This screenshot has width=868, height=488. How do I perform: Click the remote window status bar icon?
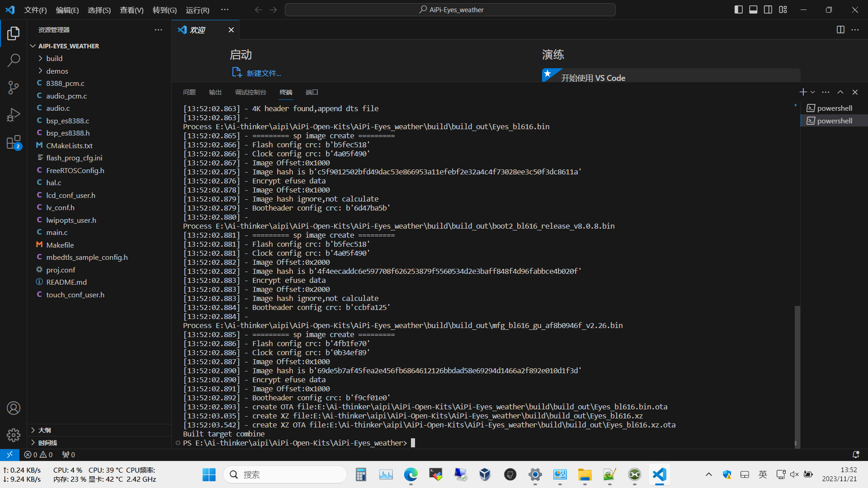9,455
